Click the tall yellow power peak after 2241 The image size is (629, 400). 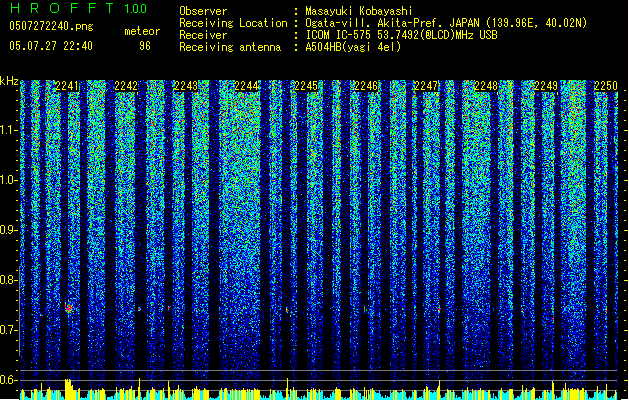pos(69,388)
